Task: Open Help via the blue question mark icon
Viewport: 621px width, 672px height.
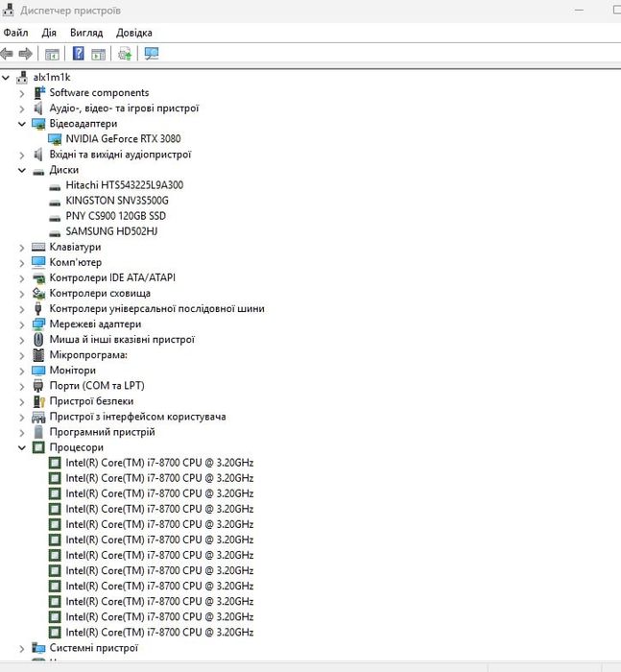Action: pos(79,54)
